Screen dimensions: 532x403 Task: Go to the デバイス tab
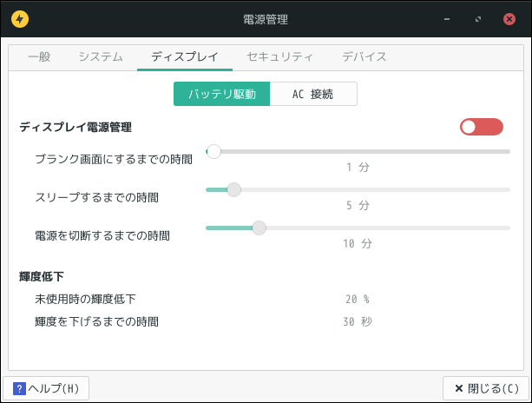365,56
